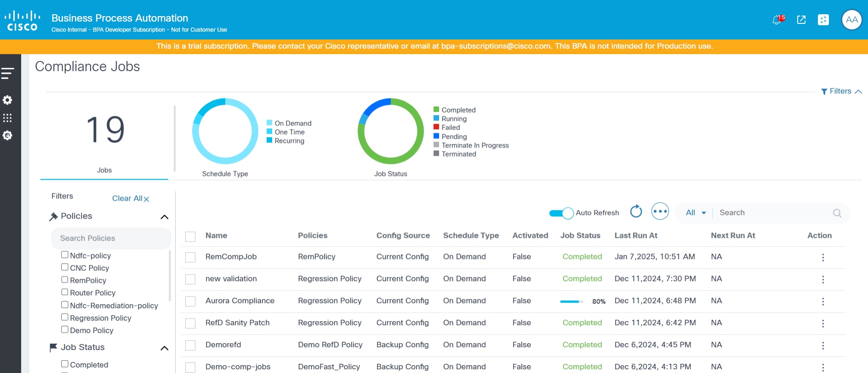
Task: Focus the Search Policies input field
Action: (x=111, y=238)
